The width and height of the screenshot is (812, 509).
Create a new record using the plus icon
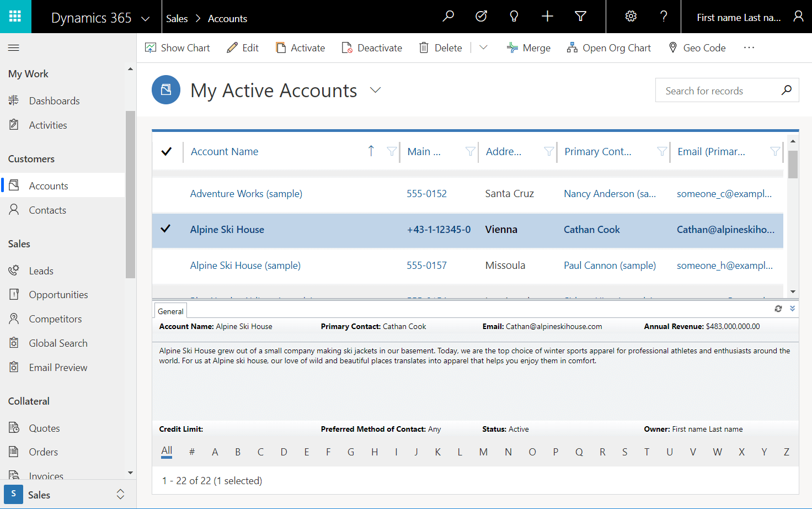547,17
